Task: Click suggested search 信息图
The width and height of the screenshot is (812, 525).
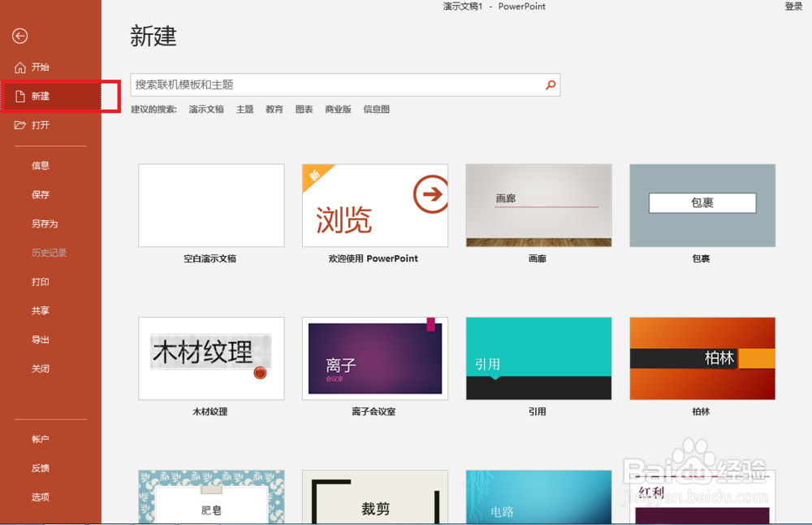Action: (x=377, y=110)
